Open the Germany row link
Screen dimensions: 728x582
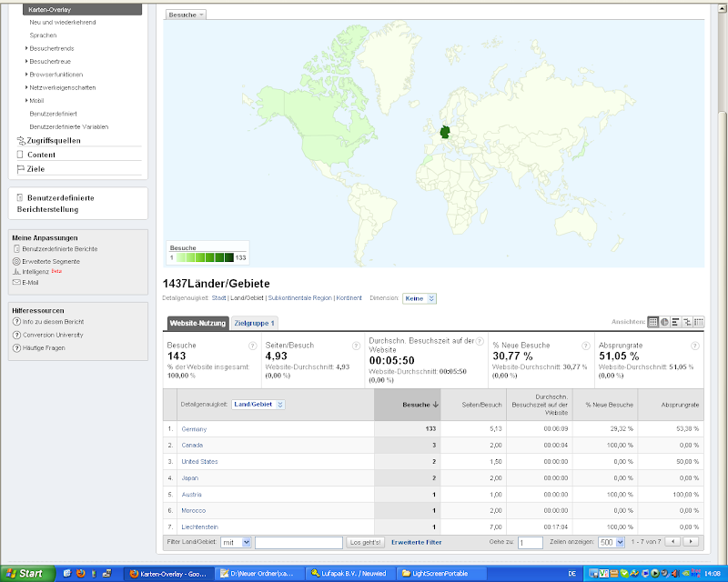194,428
